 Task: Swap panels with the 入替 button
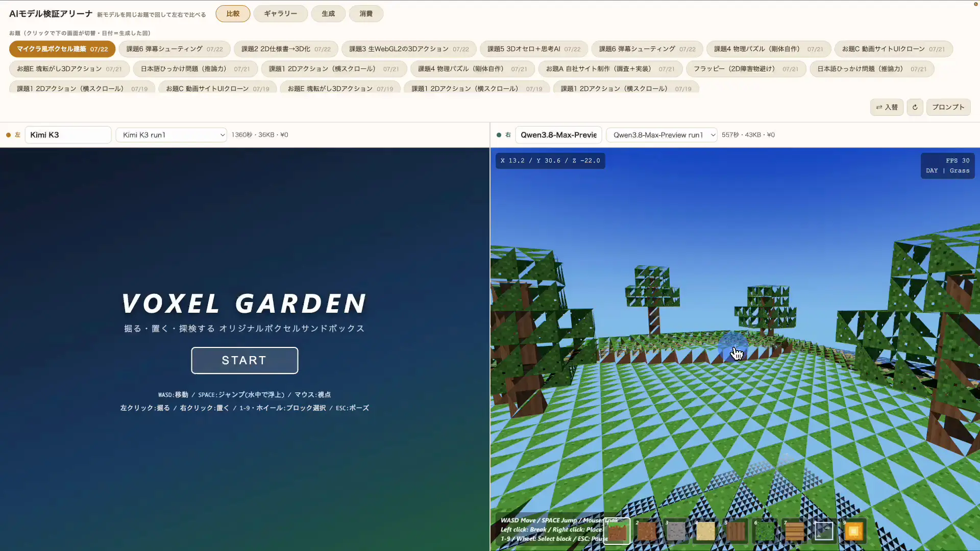(887, 107)
